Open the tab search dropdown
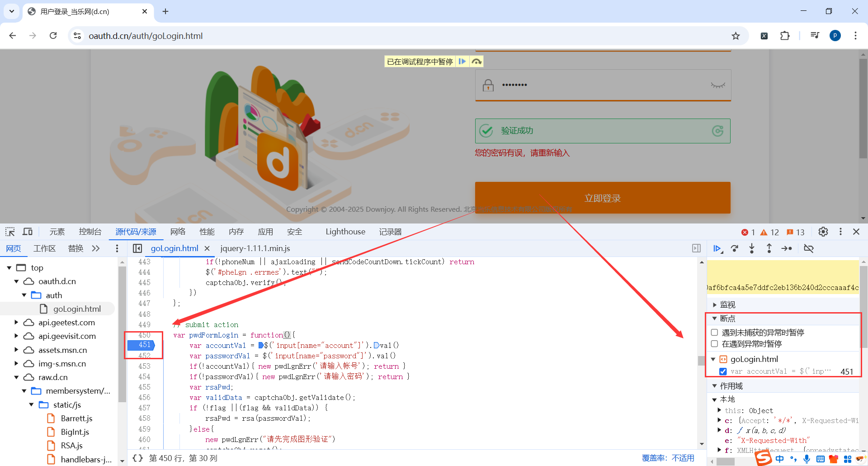Image resolution: width=868 pixels, height=466 pixels. tap(12, 11)
